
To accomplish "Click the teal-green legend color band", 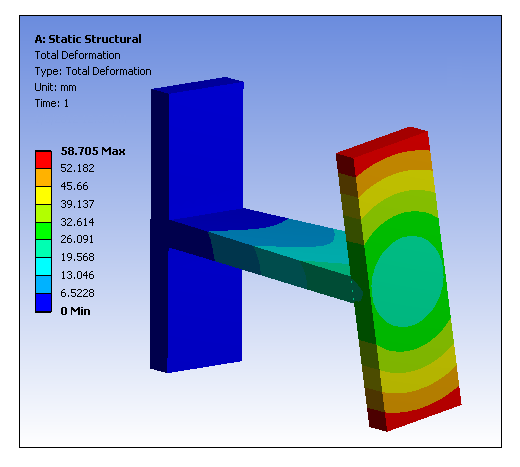I will (43, 249).
